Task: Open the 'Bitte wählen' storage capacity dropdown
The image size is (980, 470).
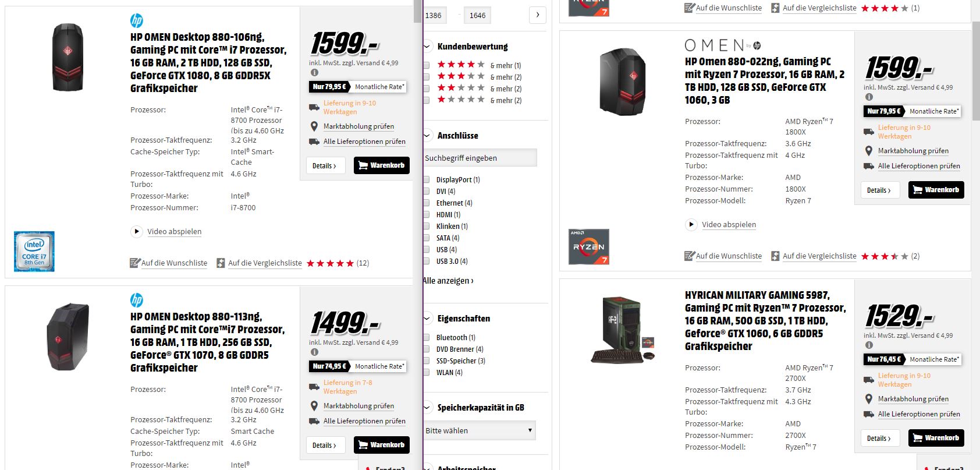Action: [480, 430]
